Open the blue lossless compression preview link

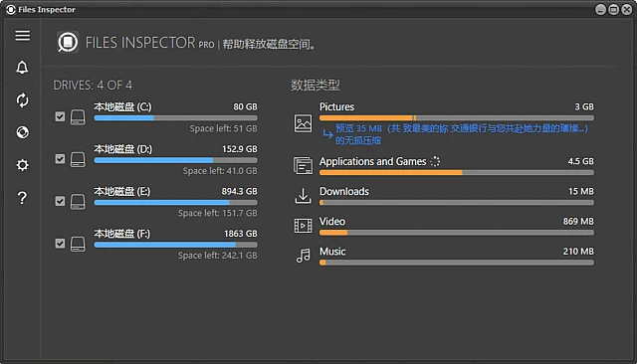(x=461, y=134)
